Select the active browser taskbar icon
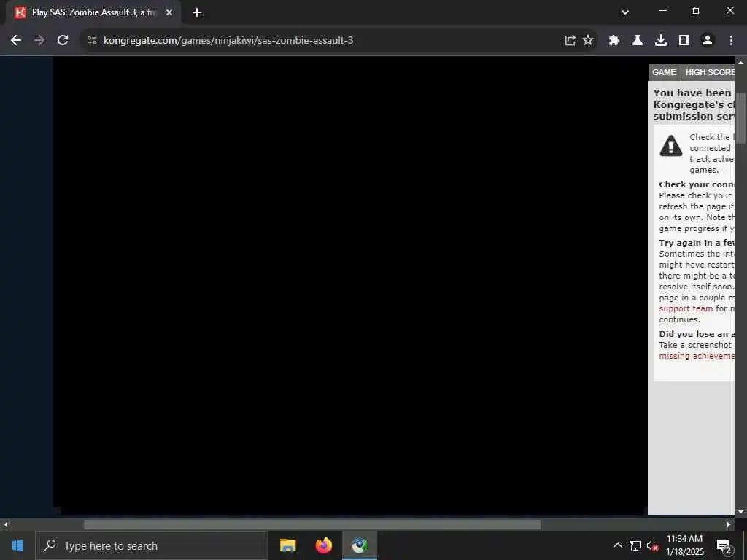 (360, 545)
